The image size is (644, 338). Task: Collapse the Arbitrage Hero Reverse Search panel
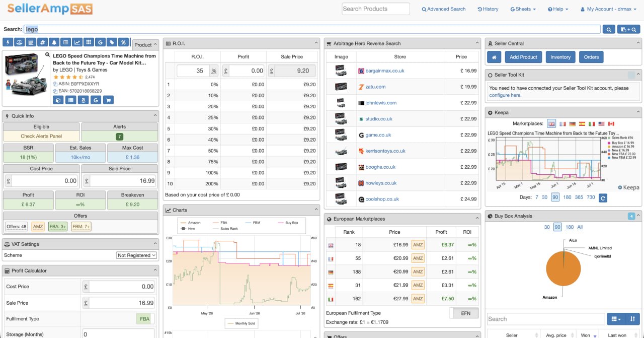477,43
